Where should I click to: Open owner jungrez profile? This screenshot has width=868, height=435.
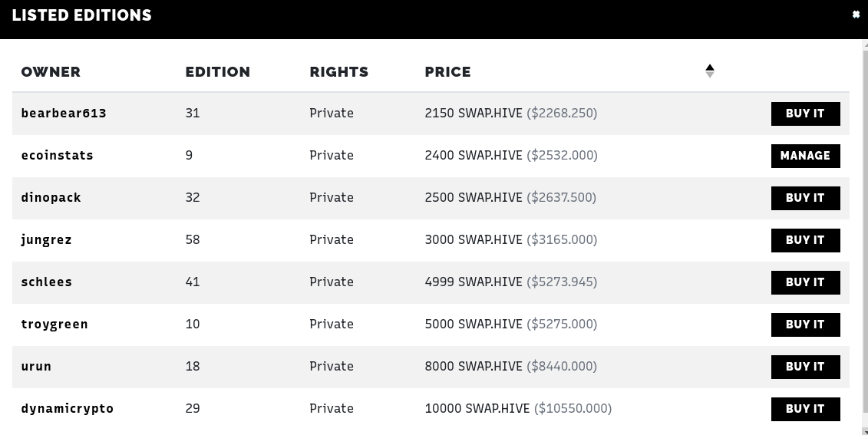point(47,239)
